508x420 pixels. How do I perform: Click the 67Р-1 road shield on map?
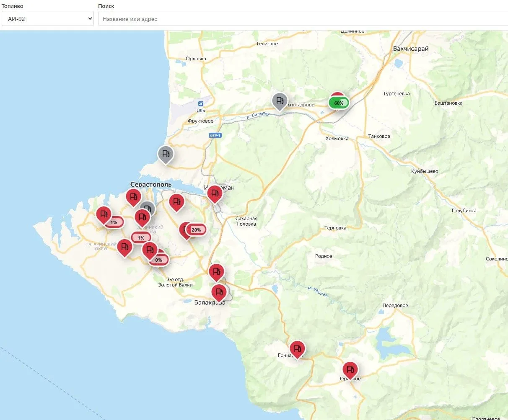coord(215,135)
